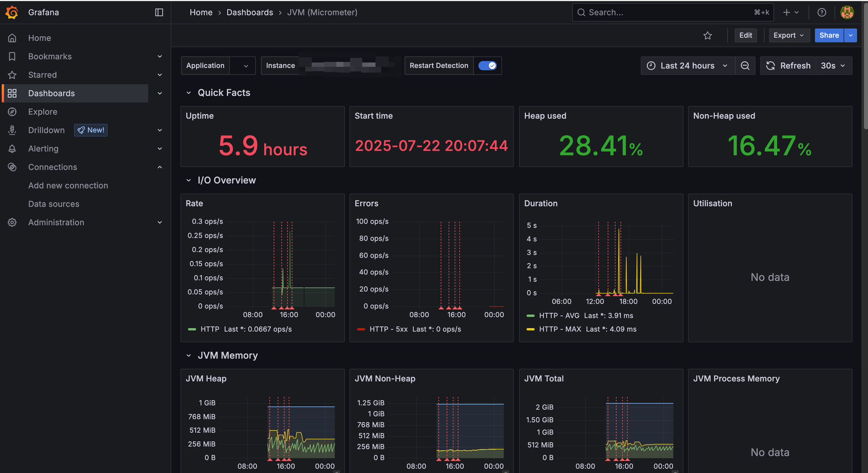The height and width of the screenshot is (473, 868).
Task: Open Data sources
Action: (x=54, y=204)
